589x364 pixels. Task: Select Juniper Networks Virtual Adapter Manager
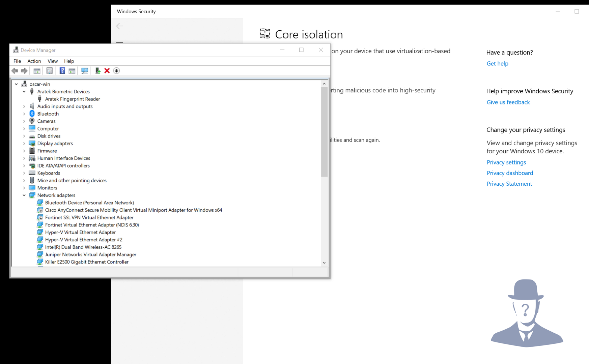91,254
